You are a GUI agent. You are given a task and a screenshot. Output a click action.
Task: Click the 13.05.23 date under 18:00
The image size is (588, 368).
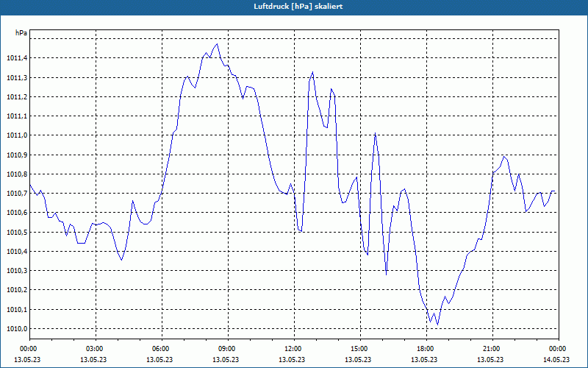(x=424, y=360)
